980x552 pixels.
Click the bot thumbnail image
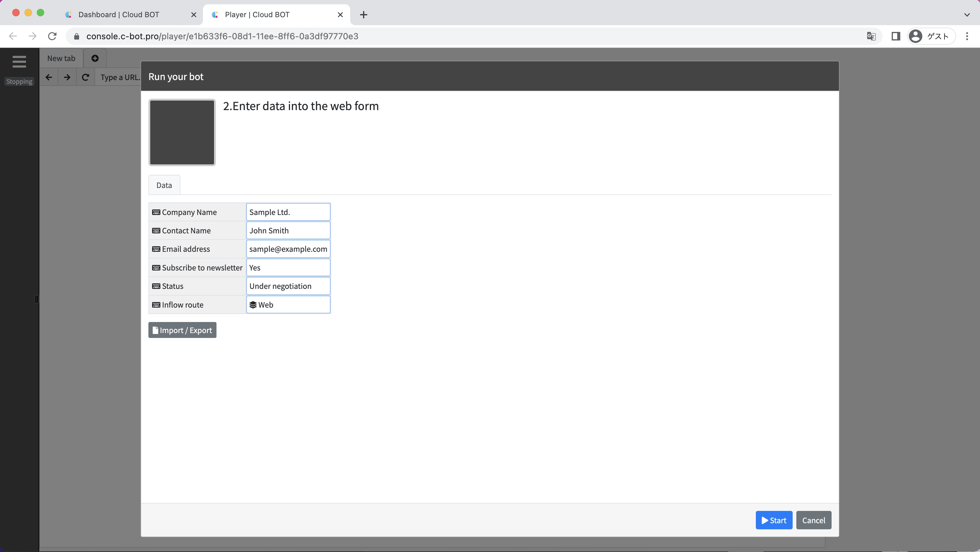[x=182, y=132]
